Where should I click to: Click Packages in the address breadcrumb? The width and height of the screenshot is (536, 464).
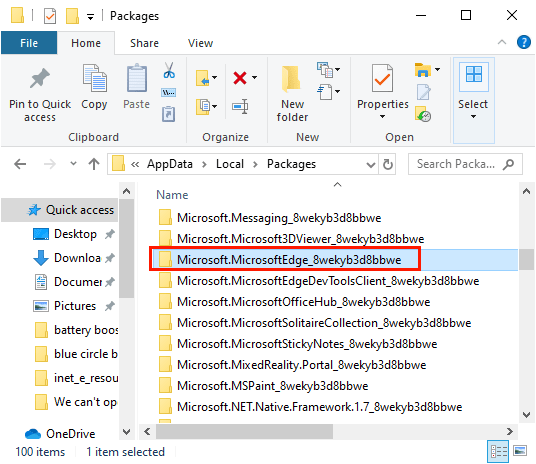click(x=291, y=164)
